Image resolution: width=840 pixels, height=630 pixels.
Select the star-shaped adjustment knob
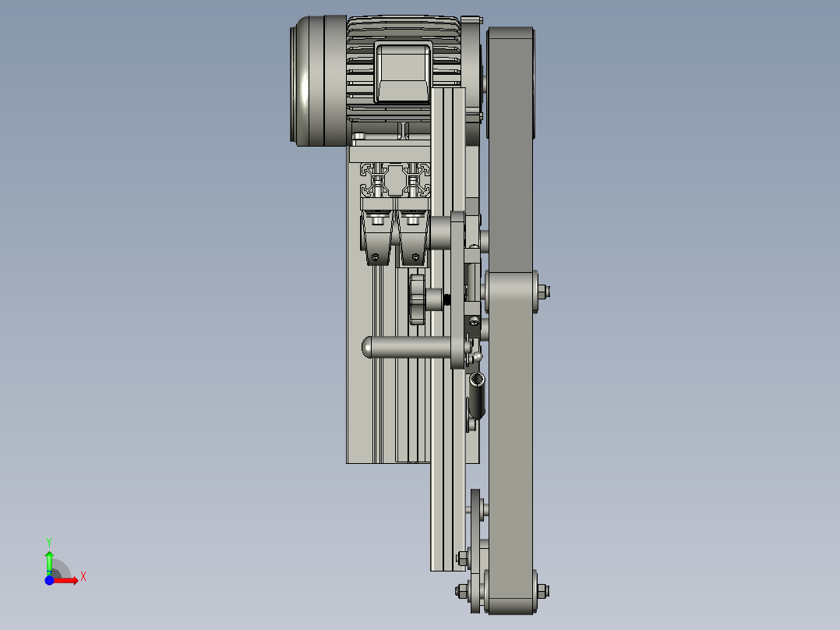coord(418,299)
